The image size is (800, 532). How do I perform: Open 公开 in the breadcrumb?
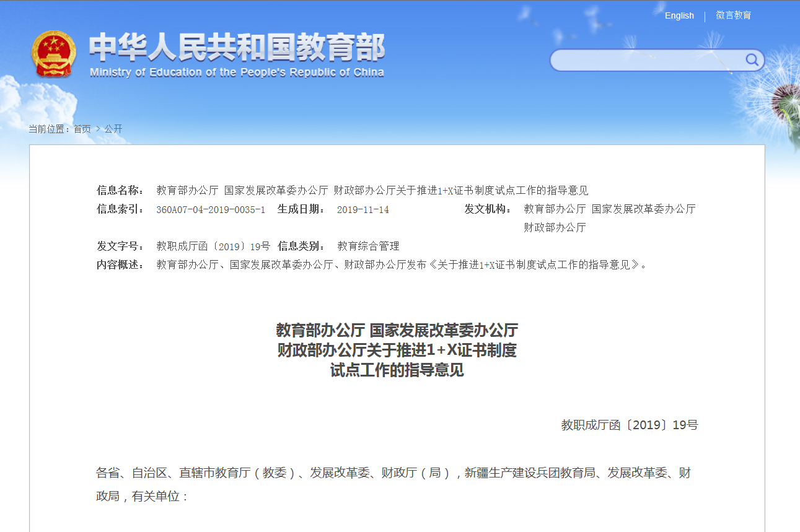(x=113, y=129)
